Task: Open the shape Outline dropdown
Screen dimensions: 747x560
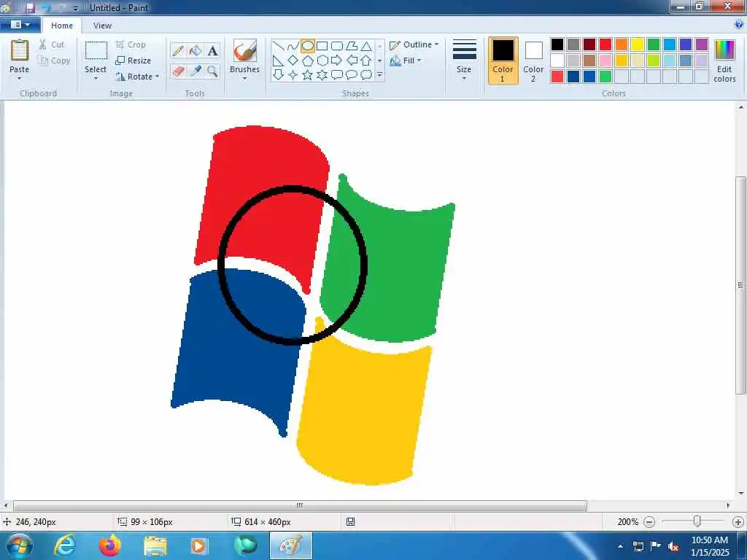Action: 414,44
